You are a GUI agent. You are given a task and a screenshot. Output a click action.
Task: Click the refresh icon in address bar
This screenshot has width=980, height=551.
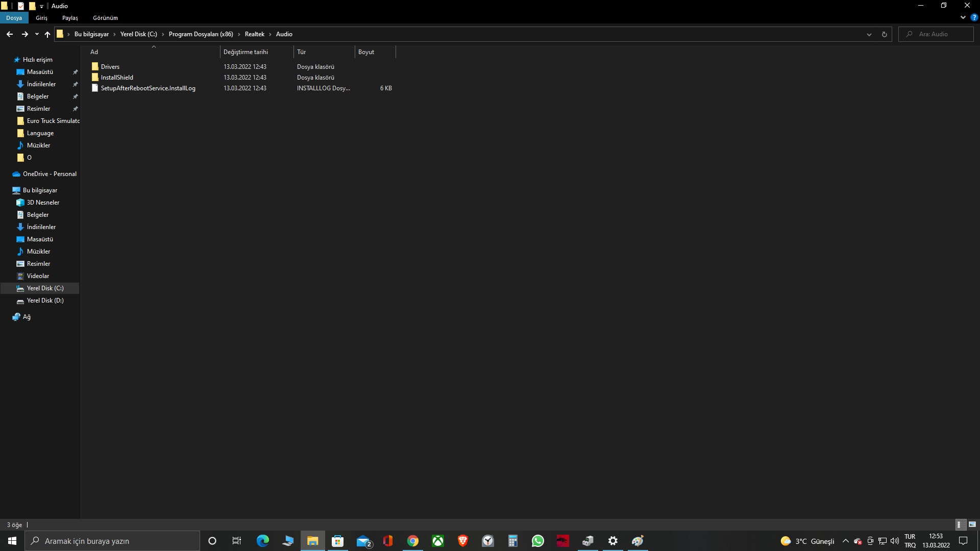click(884, 34)
